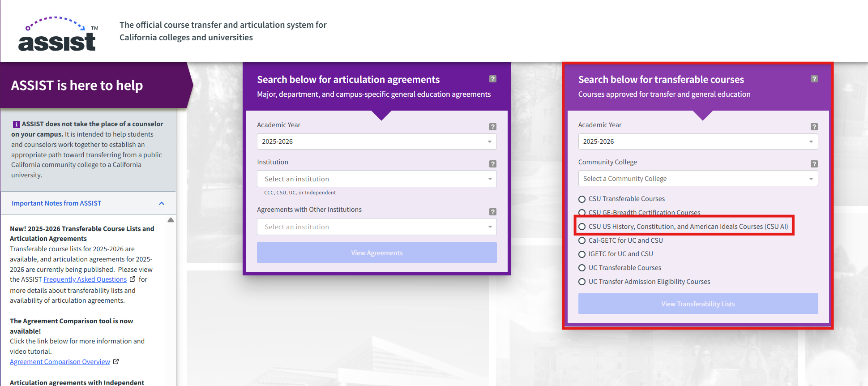This screenshot has width=868, height=386.
Task: Open Academic Year dropdown in articulation agreements panel
Action: pyautogui.click(x=377, y=142)
